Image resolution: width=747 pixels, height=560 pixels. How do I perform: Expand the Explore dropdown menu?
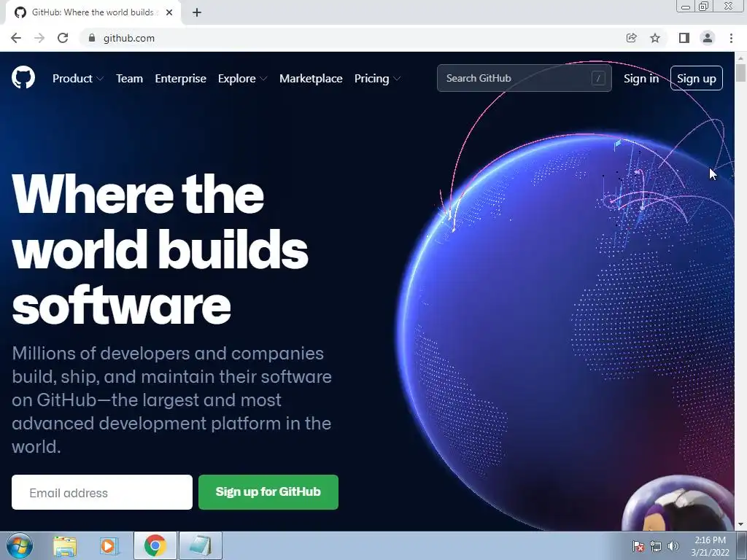click(x=242, y=79)
